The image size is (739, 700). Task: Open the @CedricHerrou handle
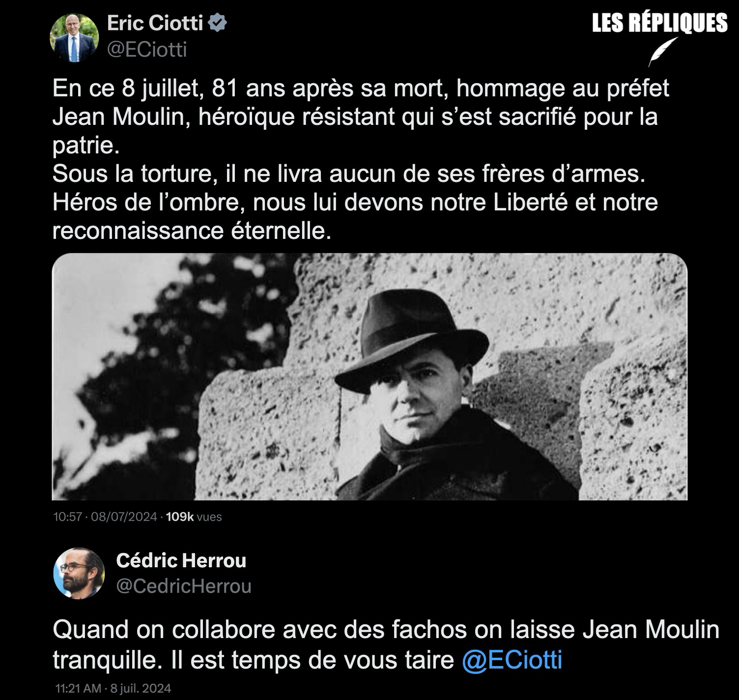184,586
